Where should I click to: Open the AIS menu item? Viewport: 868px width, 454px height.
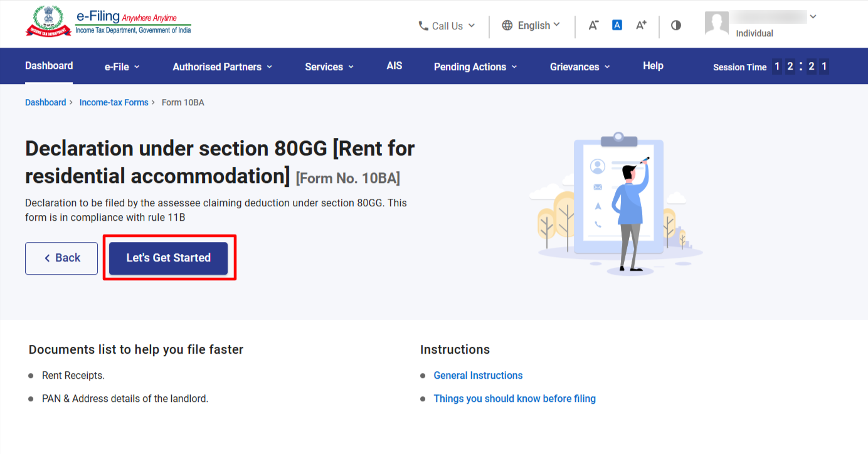pos(394,66)
